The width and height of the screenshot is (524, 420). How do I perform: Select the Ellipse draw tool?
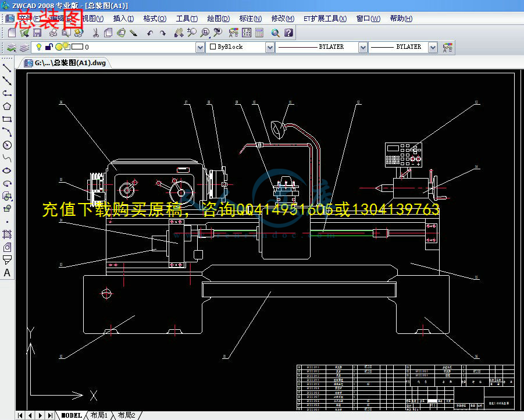click(x=7, y=170)
